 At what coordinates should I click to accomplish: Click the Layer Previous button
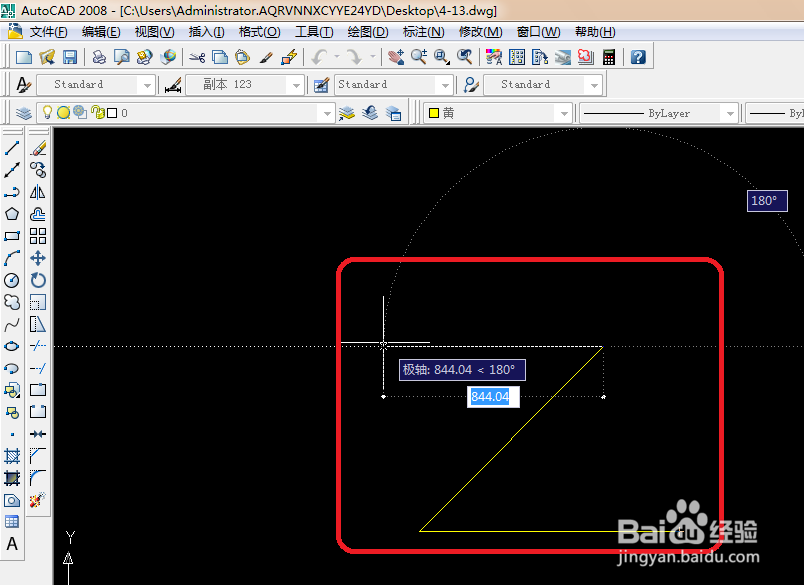370,113
